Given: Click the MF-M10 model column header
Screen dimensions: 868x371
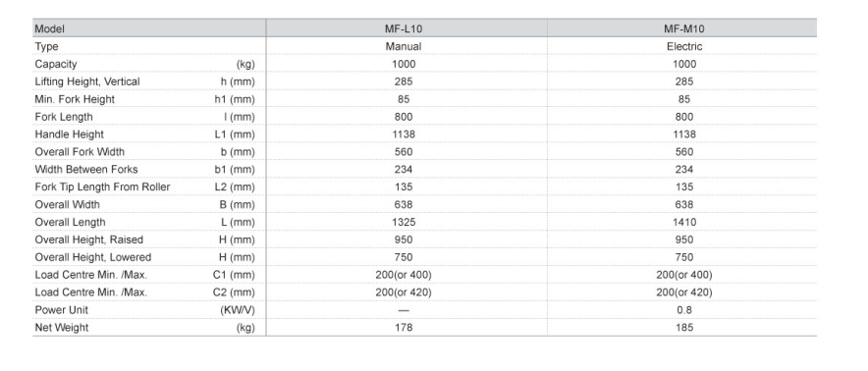Looking at the screenshot, I should [x=684, y=28].
